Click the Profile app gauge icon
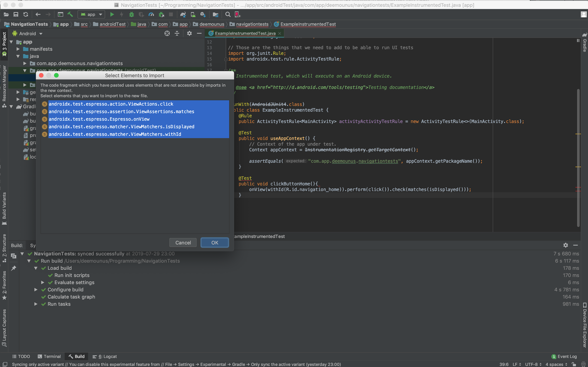The width and height of the screenshot is (588, 367). pos(151,15)
